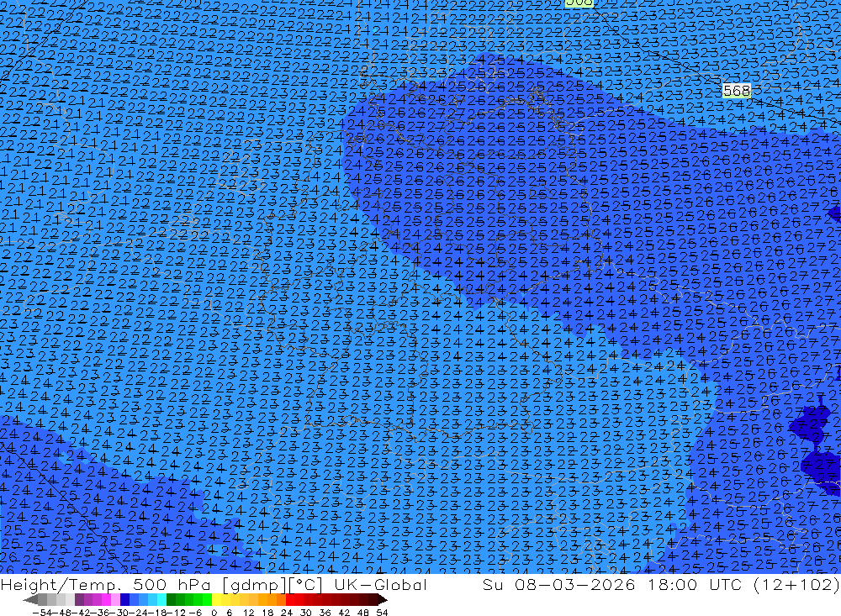Viewport: 841px width, 616px height.
Task: Click the '0' legend scale label
Action: coord(214,613)
